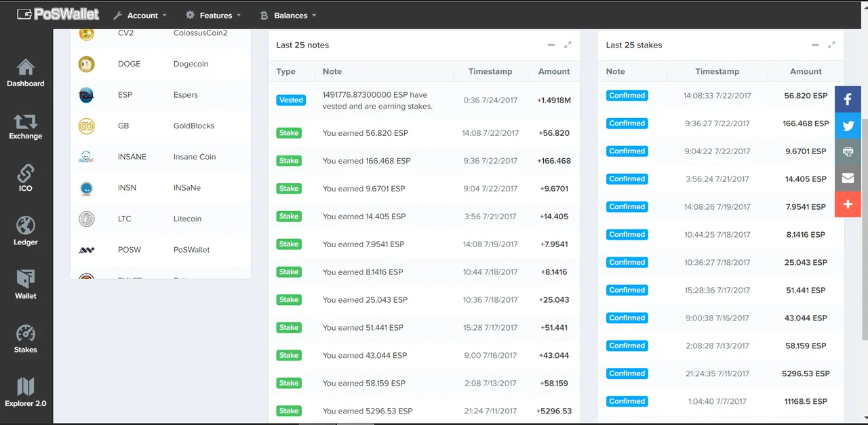The width and height of the screenshot is (868, 425).
Task: Select the Dogecoin row label
Action: [x=191, y=64]
